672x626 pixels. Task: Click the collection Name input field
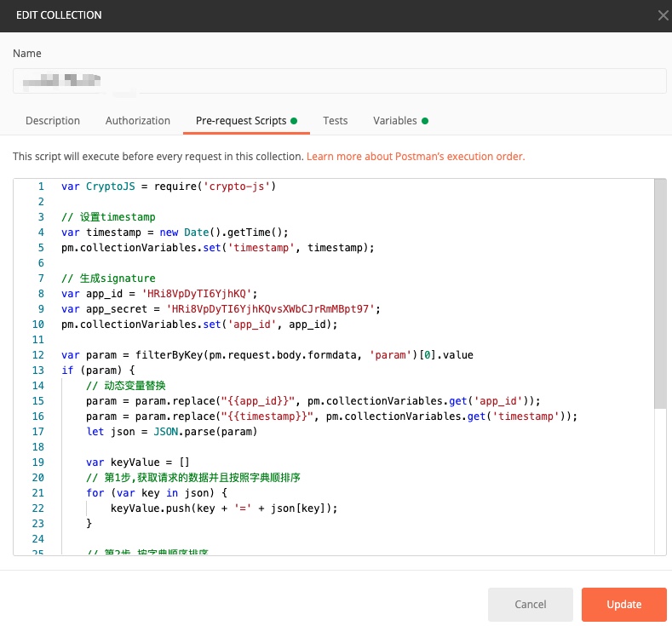tap(340, 81)
